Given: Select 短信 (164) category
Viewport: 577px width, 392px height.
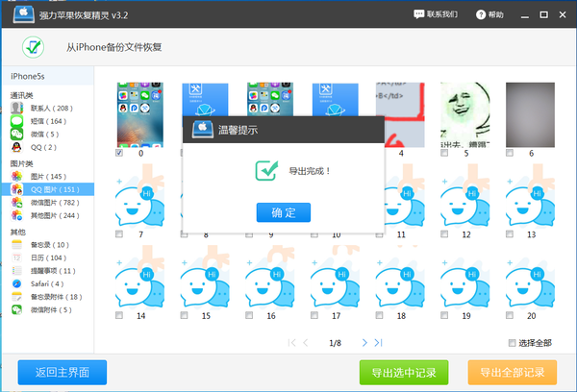Looking at the screenshot, I should tap(48, 121).
